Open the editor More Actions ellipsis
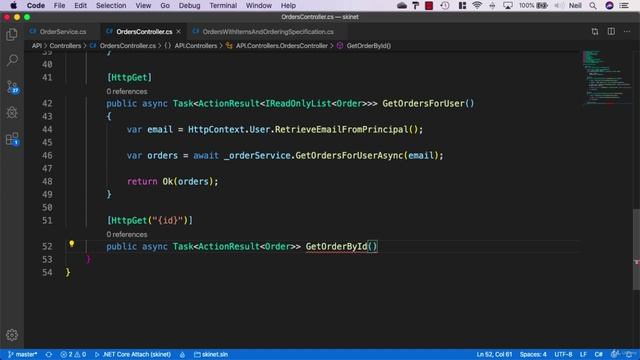The height and width of the screenshot is (360, 640). click(627, 31)
